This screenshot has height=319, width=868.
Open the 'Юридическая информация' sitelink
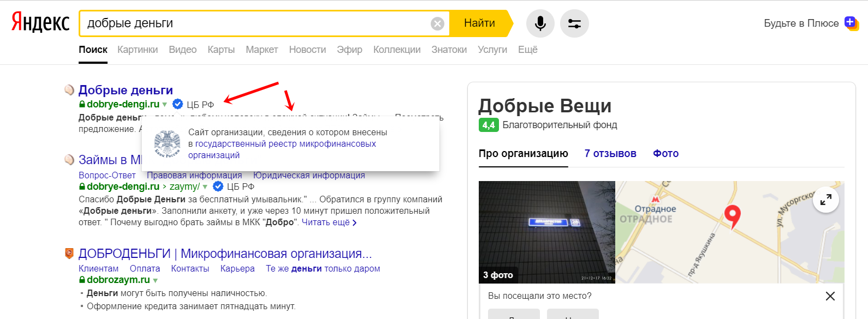pos(309,175)
